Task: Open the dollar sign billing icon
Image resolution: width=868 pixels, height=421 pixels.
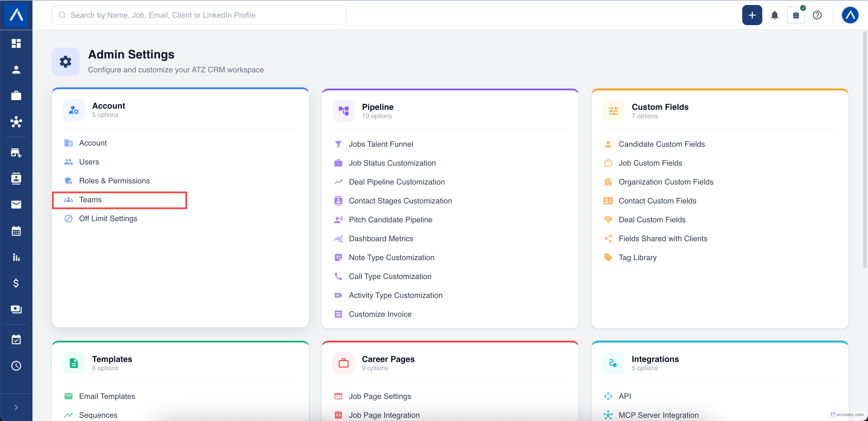Action: point(16,283)
